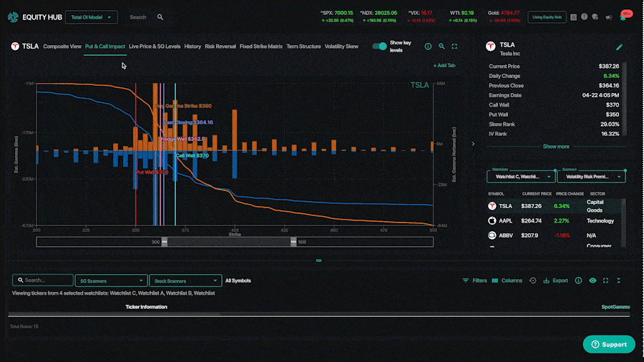Image resolution: width=644 pixels, height=362 pixels.
Task: Select AAPL price $264.74 cell
Action: pos(531,221)
